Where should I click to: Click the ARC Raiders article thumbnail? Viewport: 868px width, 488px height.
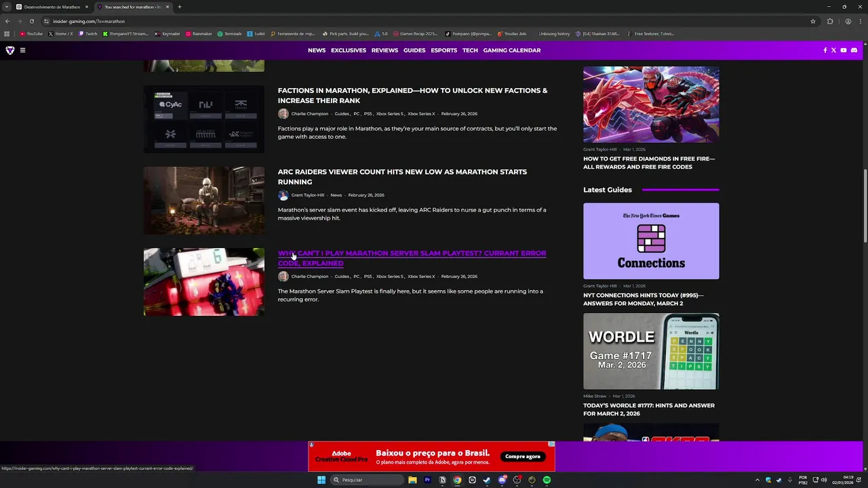pyautogui.click(x=204, y=201)
